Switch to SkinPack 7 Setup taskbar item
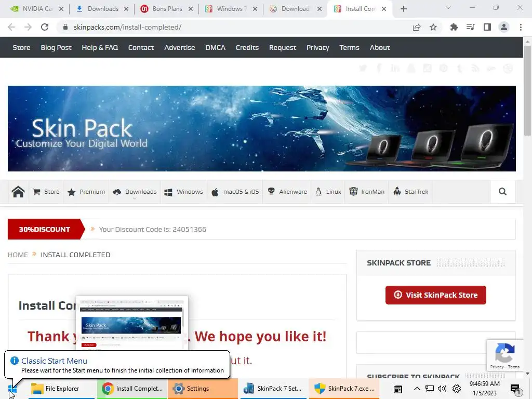 273,389
